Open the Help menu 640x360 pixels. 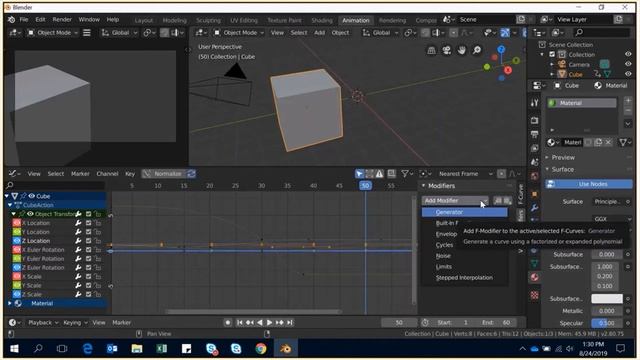[x=113, y=19]
